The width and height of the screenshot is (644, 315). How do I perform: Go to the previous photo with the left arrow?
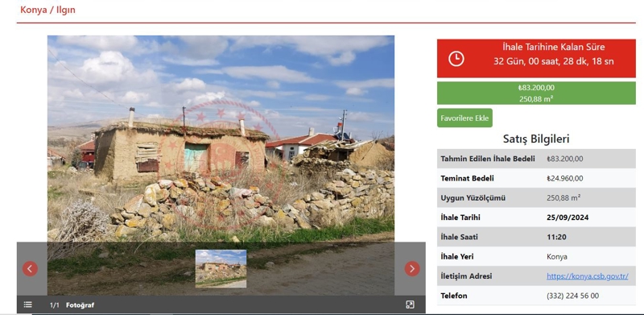[30, 268]
